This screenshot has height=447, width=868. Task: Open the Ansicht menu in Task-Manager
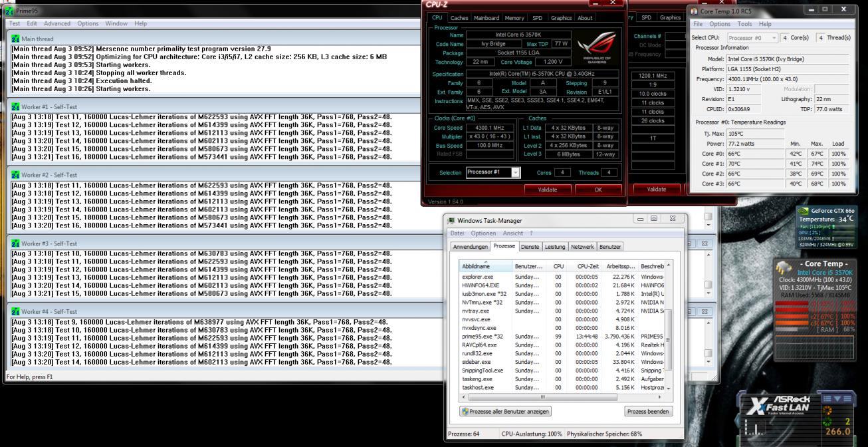tap(513, 233)
